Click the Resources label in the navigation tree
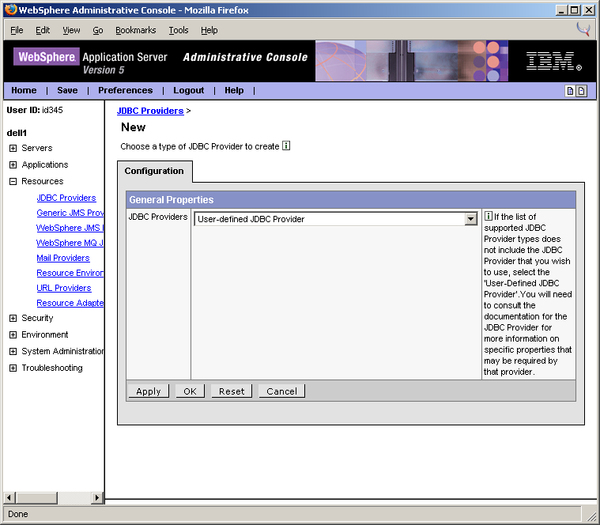This screenshot has width=600, height=525. pos(42,181)
